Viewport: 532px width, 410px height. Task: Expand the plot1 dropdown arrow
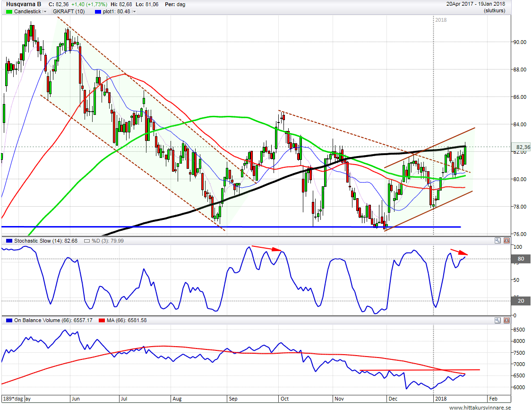point(134,11)
